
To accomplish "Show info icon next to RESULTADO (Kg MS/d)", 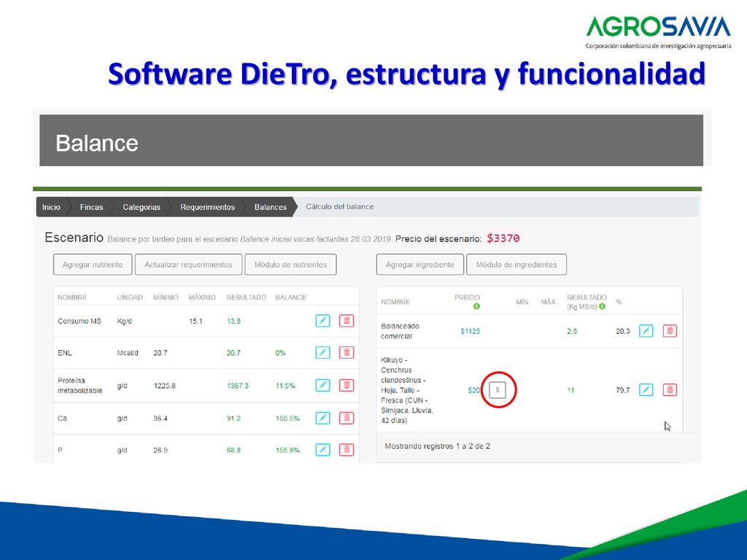I will point(602,306).
